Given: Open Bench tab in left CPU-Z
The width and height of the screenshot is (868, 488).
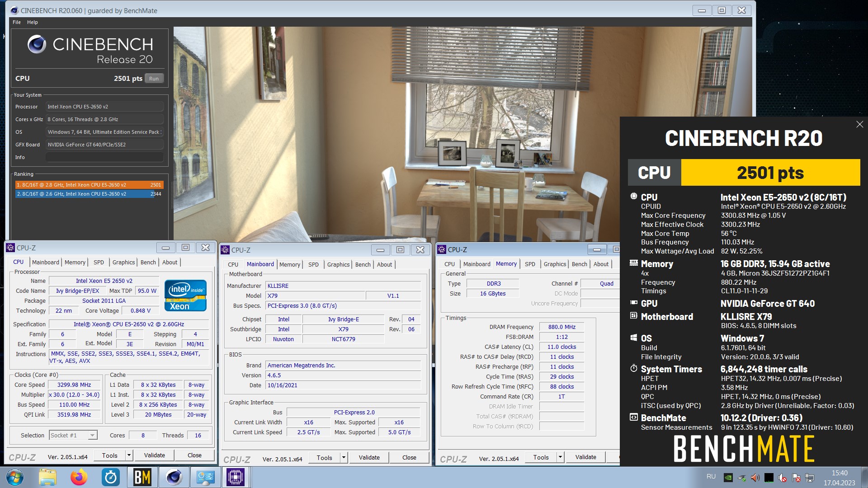Looking at the screenshot, I should (x=148, y=262).
